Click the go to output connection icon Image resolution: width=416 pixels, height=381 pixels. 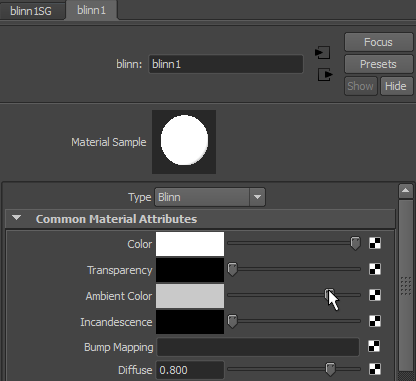pos(325,75)
